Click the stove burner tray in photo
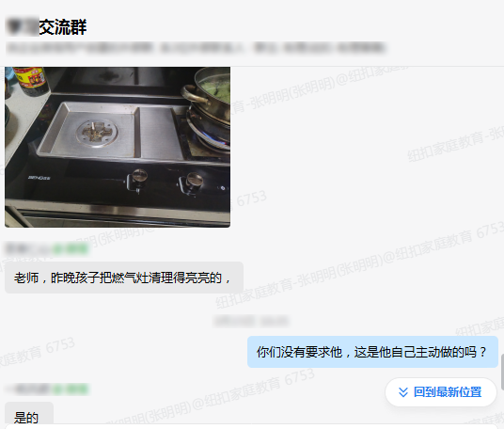This screenshot has width=504, height=429. pos(111,132)
